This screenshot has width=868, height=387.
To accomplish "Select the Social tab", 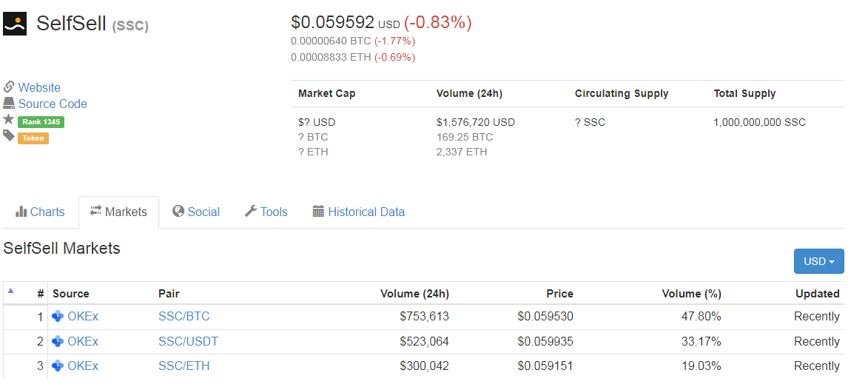I will point(195,212).
